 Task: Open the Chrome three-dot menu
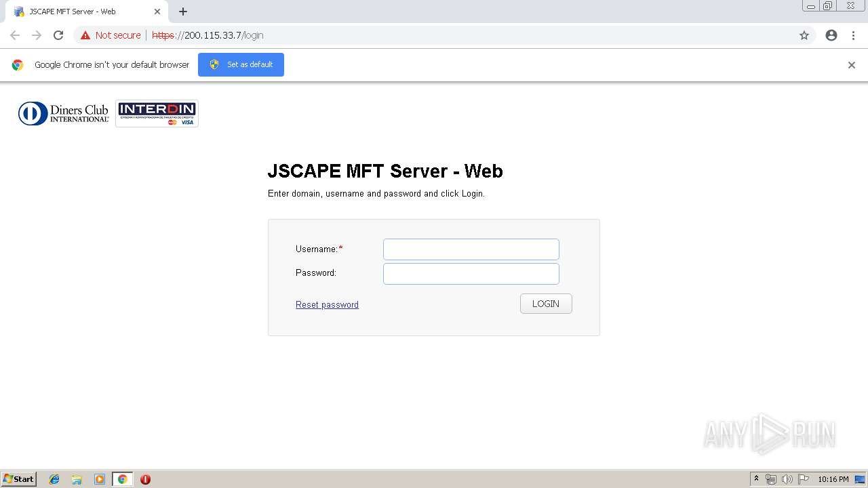coord(853,35)
